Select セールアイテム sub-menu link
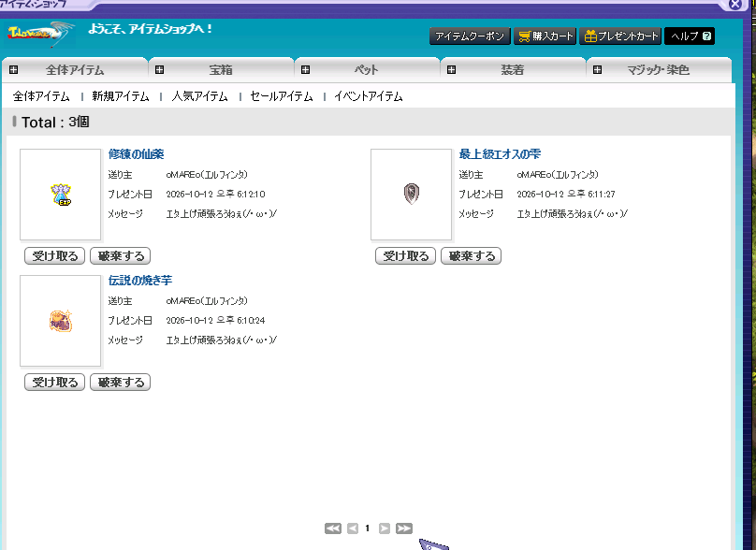The width and height of the screenshot is (756, 550). [282, 96]
